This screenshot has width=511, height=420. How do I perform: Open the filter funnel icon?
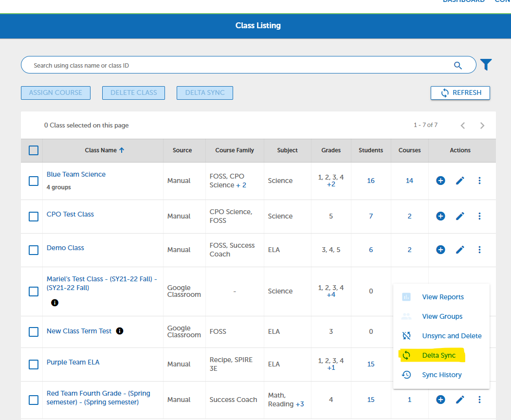pyautogui.click(x=486, y=65)
